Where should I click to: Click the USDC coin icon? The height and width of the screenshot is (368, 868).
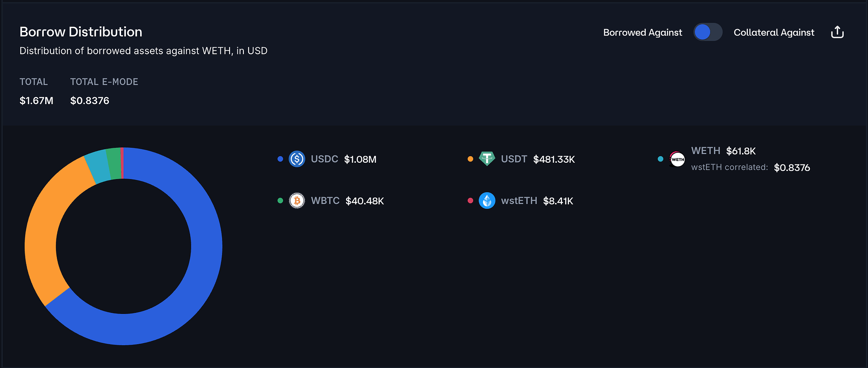coord(297,159)
